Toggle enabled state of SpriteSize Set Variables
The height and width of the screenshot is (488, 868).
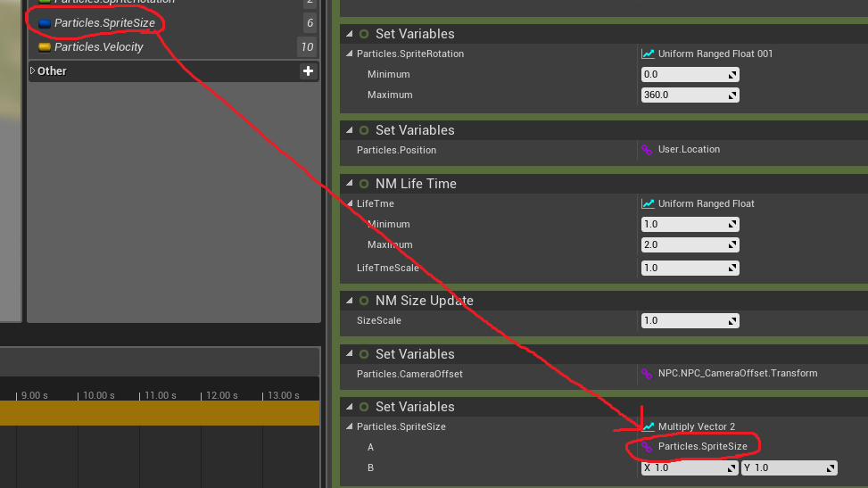(364, 407)
